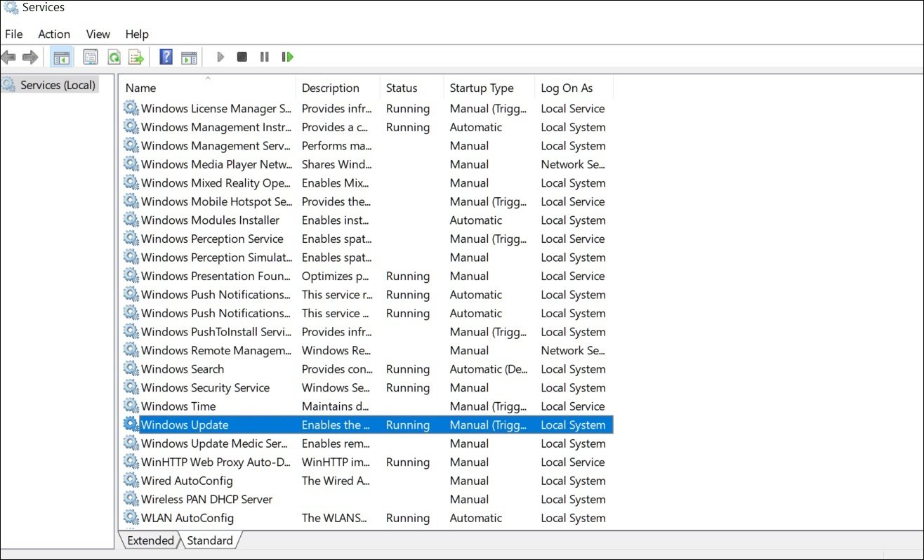Select Windows Management Instrumentation service name
This screenshot has height=560, width=924.
[x=216, y=127]
